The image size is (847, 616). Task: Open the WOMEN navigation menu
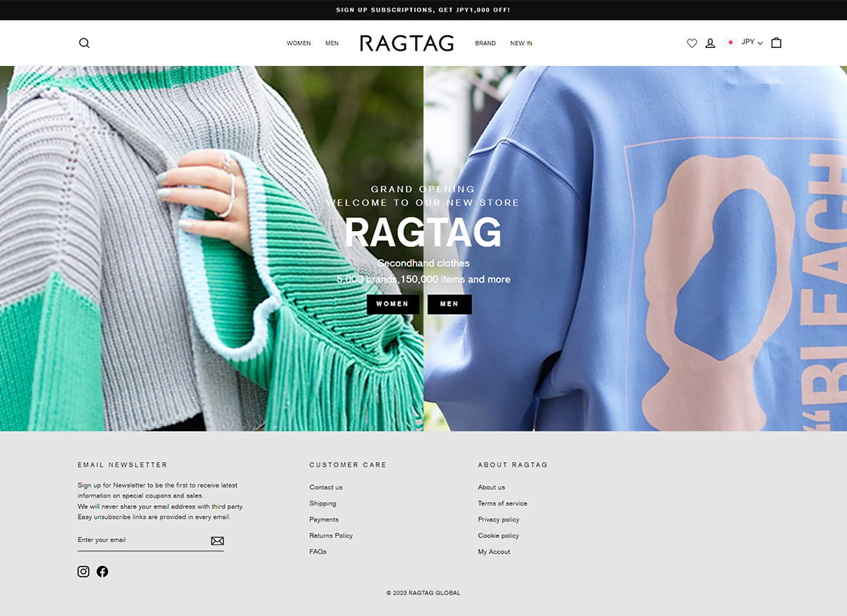(x=299, y=43)
